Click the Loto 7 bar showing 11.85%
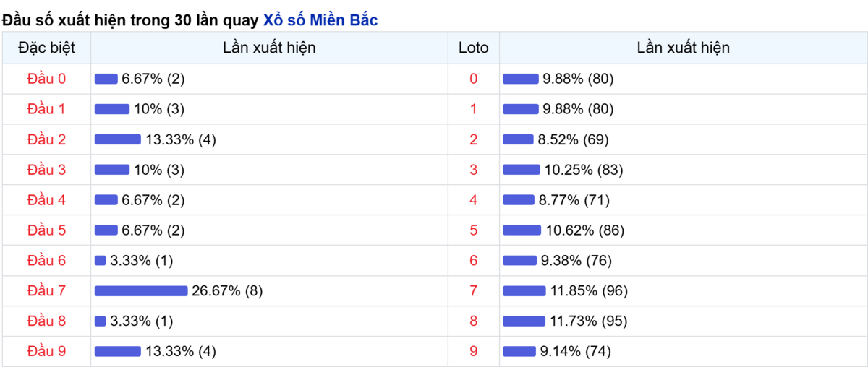The width and height of the screenshot is (868, 367). pos(524,291)
